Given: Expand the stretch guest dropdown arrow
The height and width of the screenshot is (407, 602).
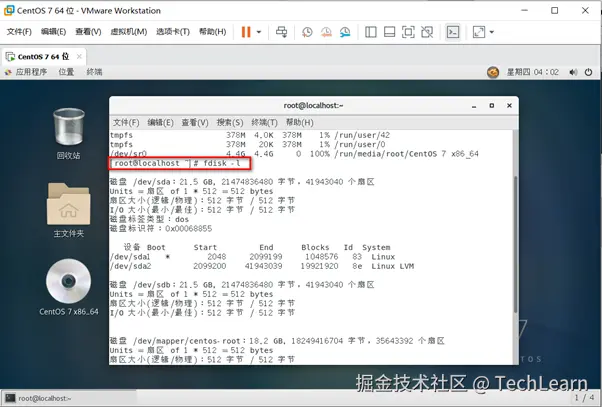Looking at the screenshot, I should (491, 32).
